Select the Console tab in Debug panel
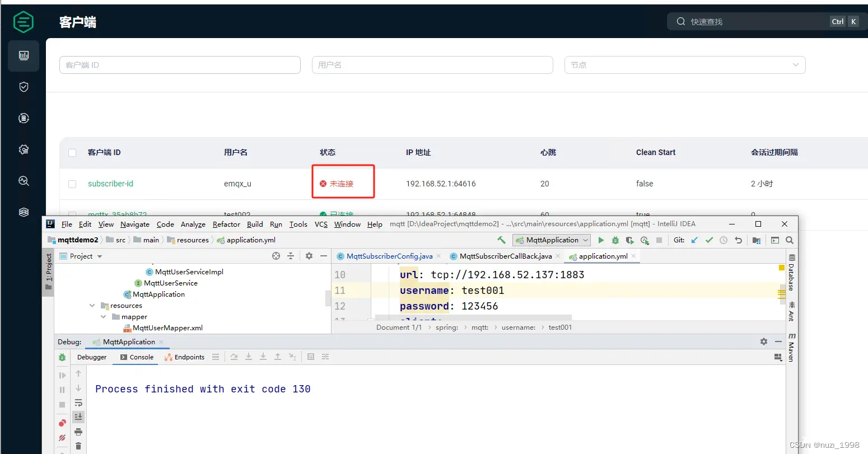 coord(137,357)
